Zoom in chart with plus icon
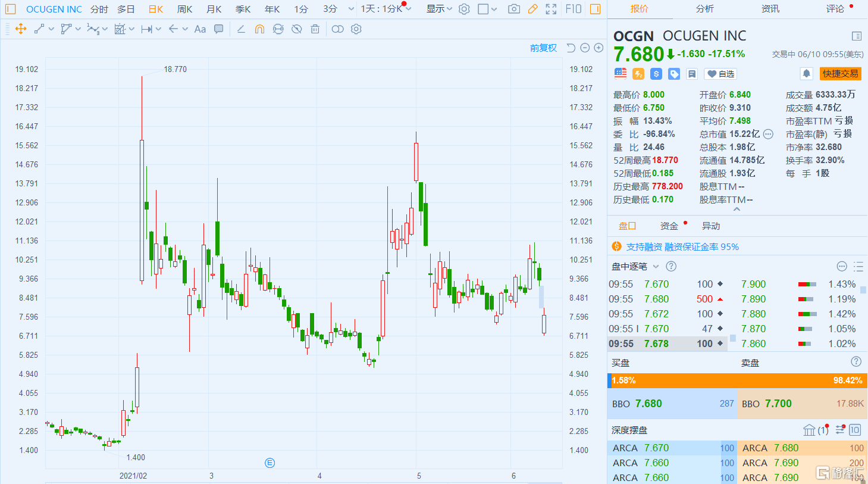Viewport: 868px width, 484px height. pos(598,48)
